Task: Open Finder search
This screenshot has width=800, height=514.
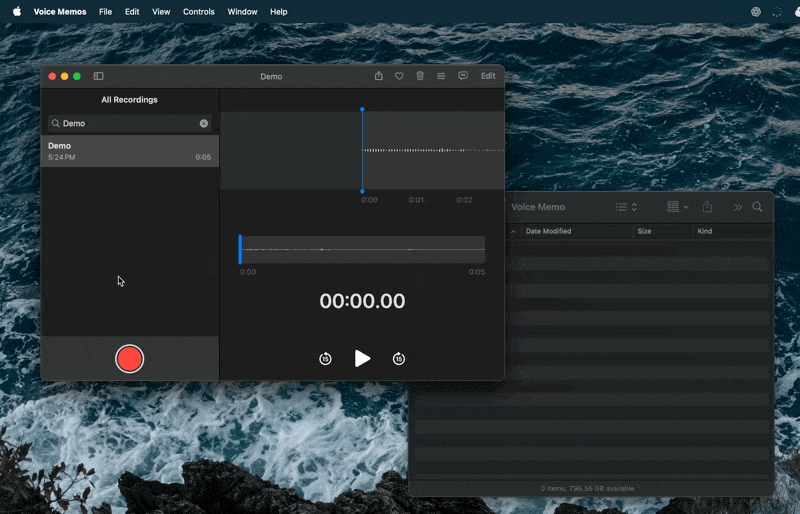Action: coord(757,207)
